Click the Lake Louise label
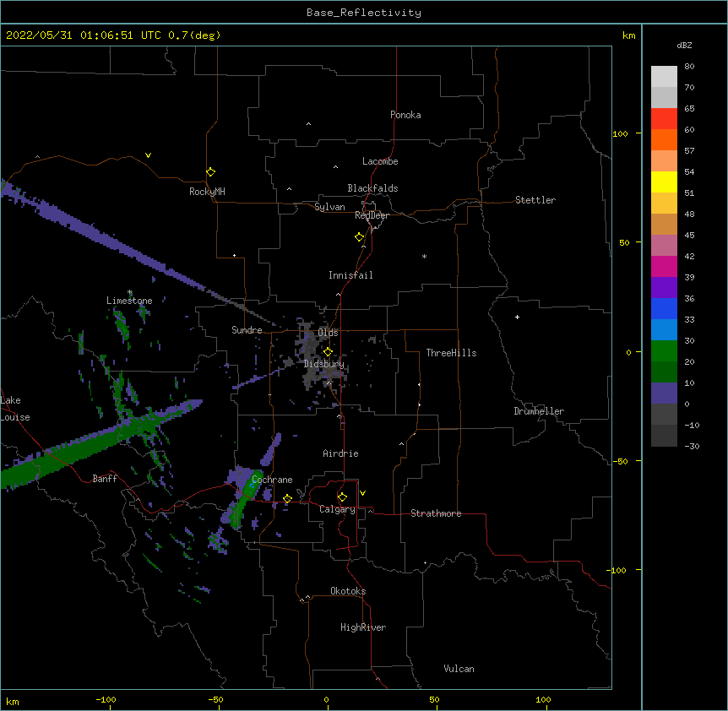728x711 pixels. click(x=15, y=409)
